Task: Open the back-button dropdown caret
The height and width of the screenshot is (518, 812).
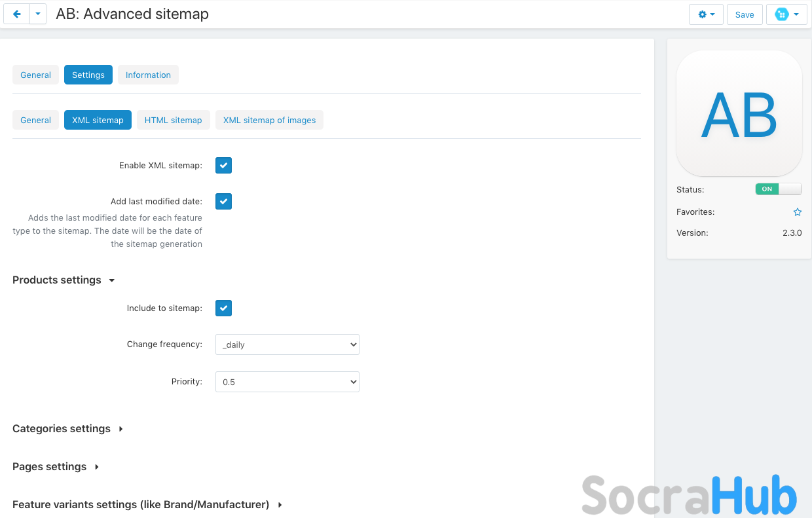Action: (x=38, y=14)
